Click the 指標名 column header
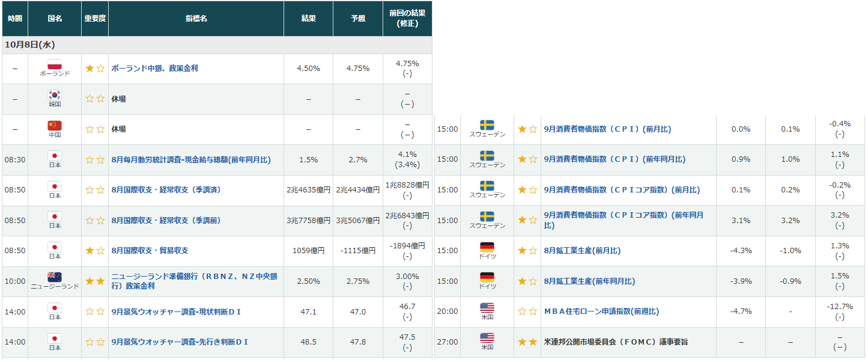 pyautogui.click(x=196, y=19)
